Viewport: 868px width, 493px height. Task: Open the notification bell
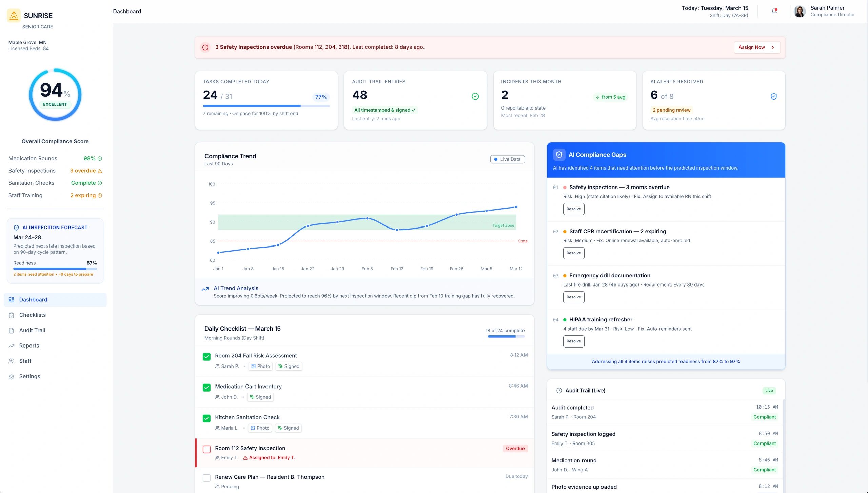click(773, 11)
